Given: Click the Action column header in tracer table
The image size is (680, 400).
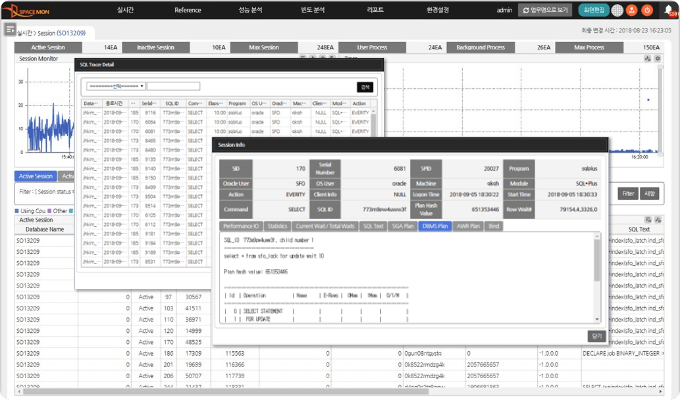Looking at the screenshot, I should (x=360, y=103).
